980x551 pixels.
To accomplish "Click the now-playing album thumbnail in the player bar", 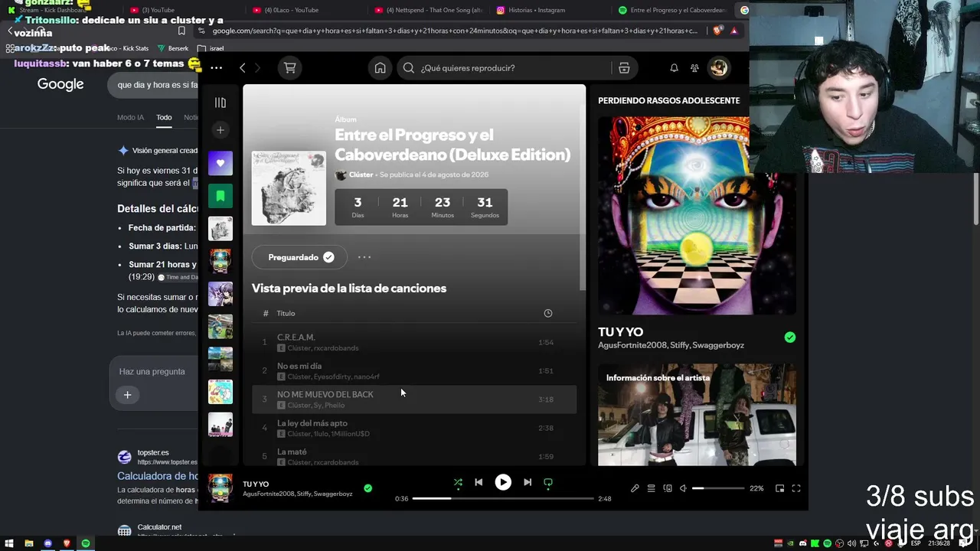I will pyautogui.click(x=220, y=488).
